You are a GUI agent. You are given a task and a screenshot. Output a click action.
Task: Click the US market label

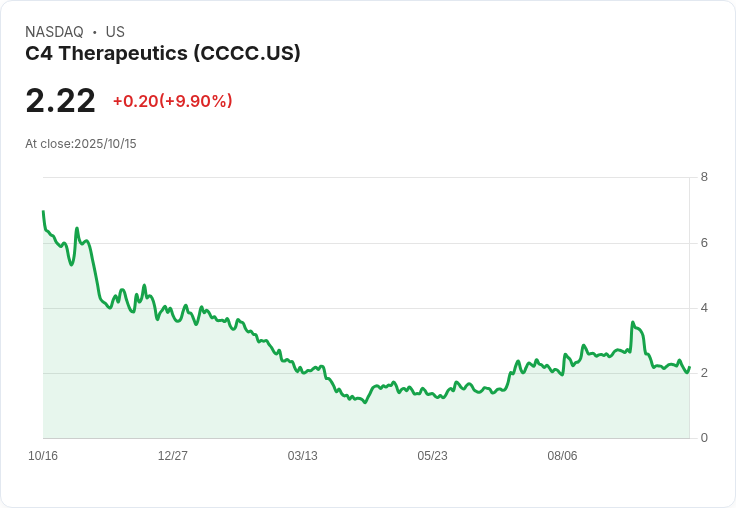click(115, 32)
